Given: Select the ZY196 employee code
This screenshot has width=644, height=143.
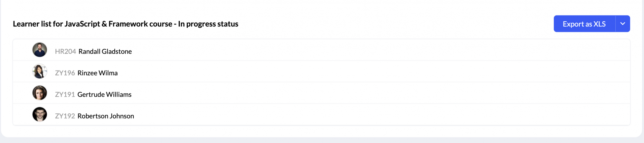Looking at the screenshot, I should point(65,73).
